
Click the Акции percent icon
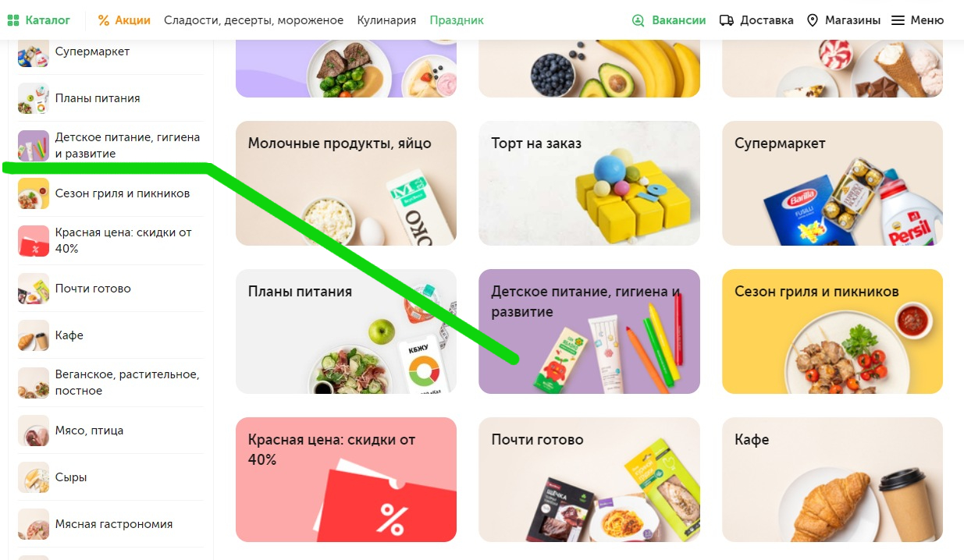[x=104, y=20]
